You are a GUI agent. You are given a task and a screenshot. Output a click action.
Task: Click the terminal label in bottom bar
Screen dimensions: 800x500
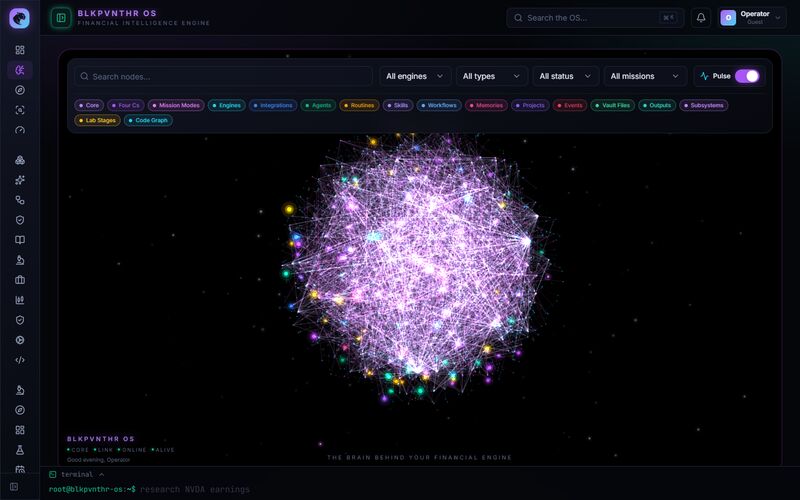(x=77, y=474)
